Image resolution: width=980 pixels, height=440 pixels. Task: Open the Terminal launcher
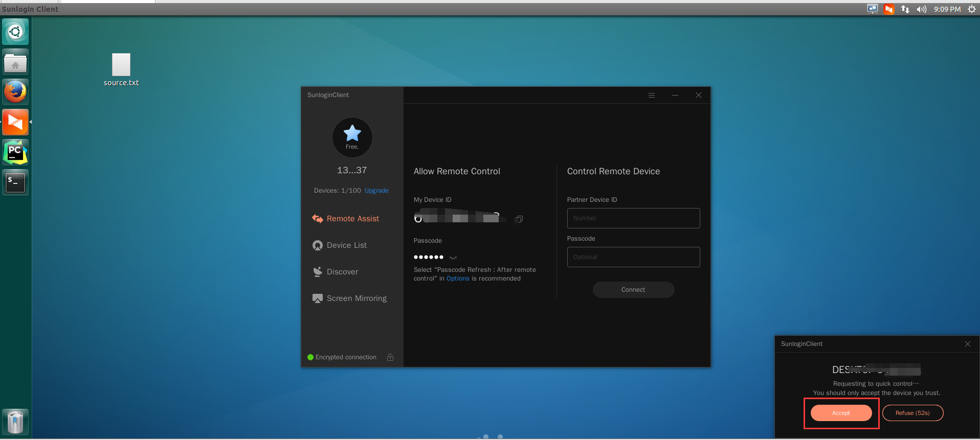(x=15, y=182)
